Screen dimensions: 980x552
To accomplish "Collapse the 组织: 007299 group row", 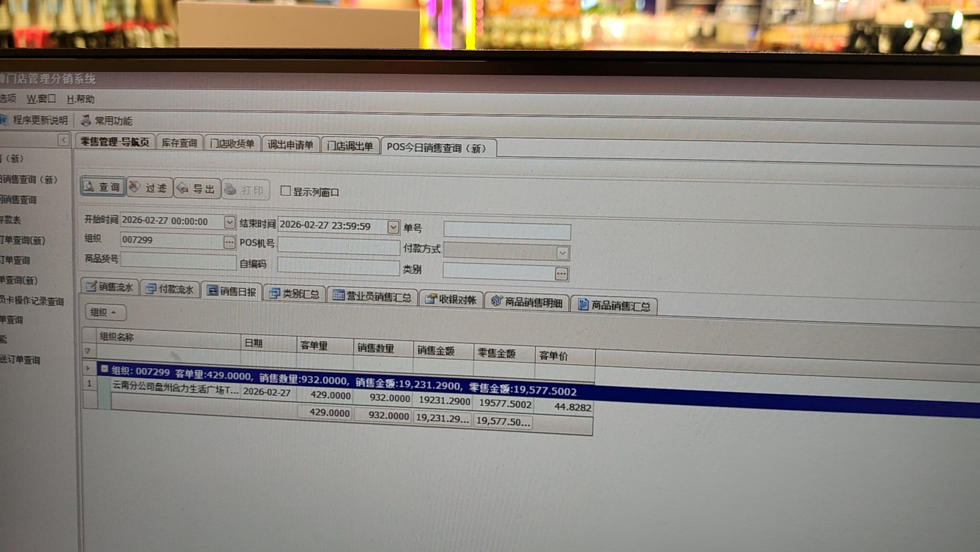I will pos(104,369).
